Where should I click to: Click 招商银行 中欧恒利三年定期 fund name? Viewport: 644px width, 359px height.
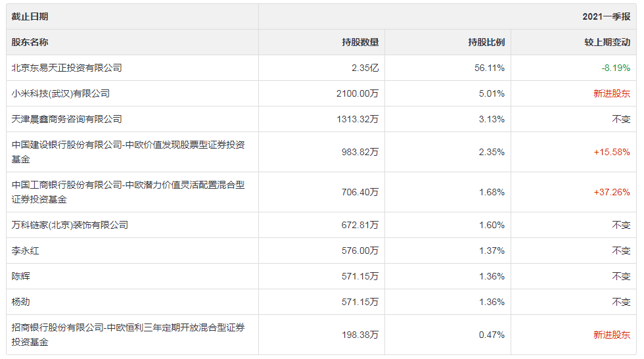[x=128, y=335]
